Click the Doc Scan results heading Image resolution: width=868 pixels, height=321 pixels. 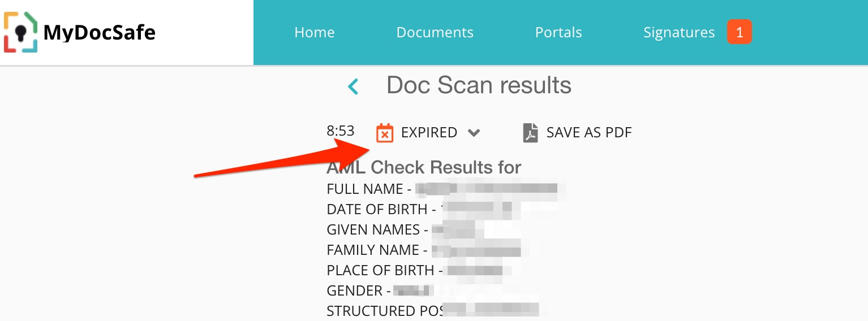(479, 85)
